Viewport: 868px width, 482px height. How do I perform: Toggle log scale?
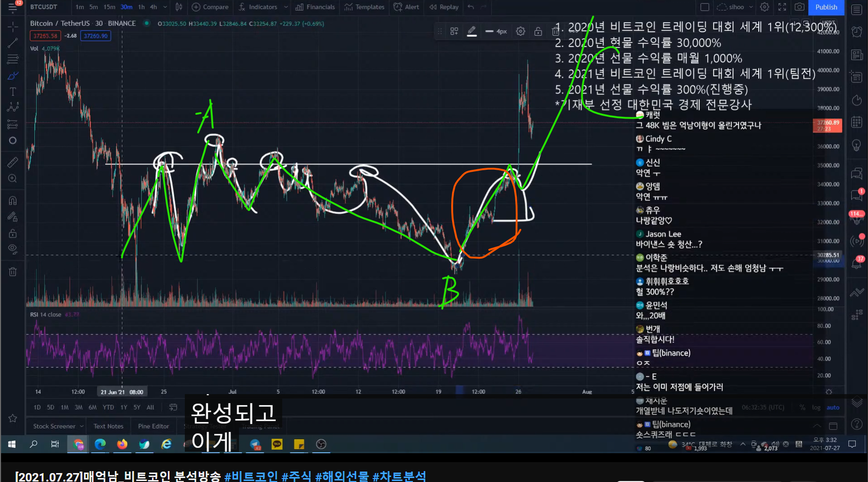click(x=816, y=407)
